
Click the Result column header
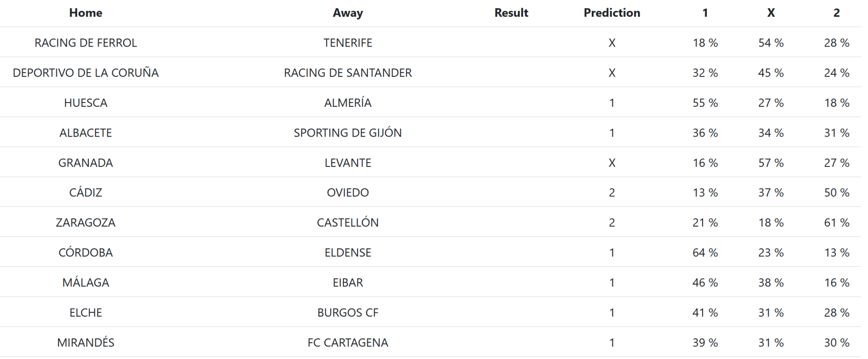(511, 13)
